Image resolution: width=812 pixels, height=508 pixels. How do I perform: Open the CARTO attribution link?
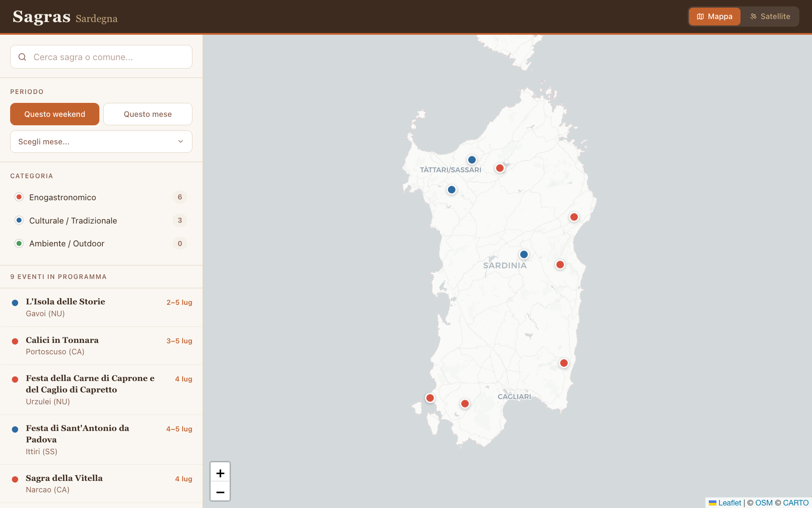796,502
